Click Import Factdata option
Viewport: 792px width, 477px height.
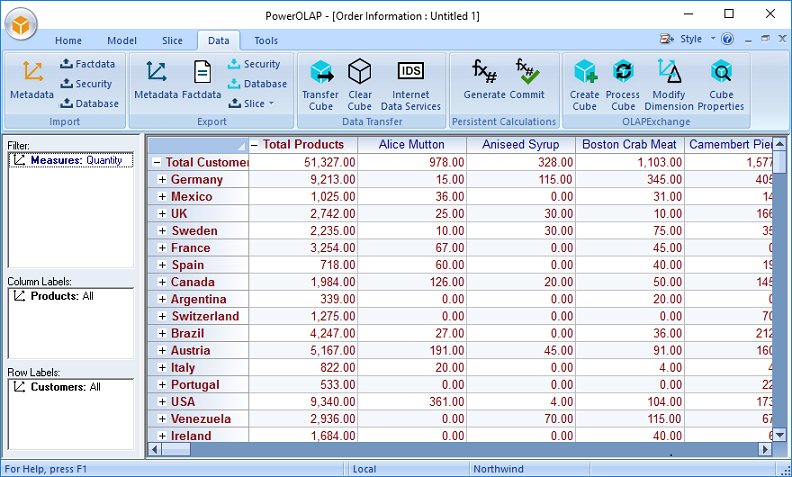tap(87, 64)
